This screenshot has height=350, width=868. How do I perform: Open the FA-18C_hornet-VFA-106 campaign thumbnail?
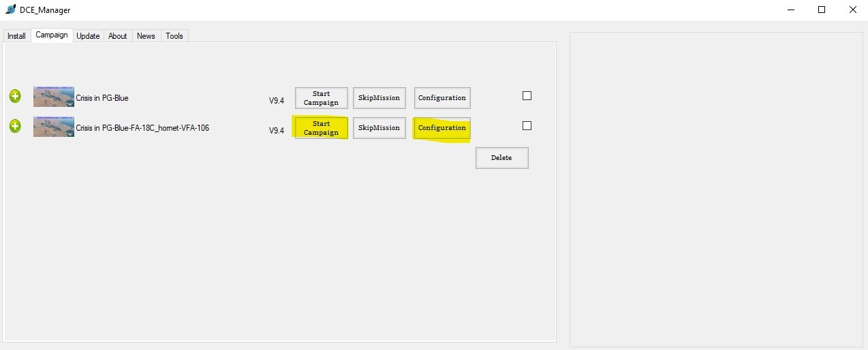54,127
